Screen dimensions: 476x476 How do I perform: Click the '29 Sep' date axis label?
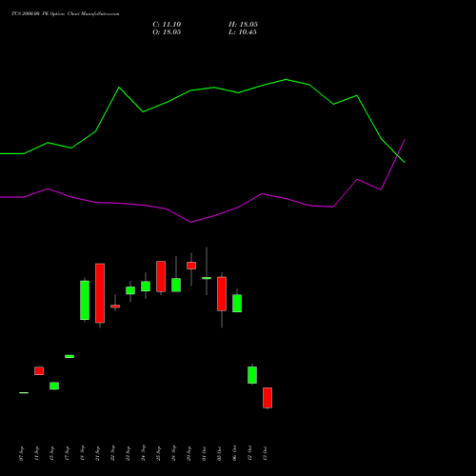point(189,453)
